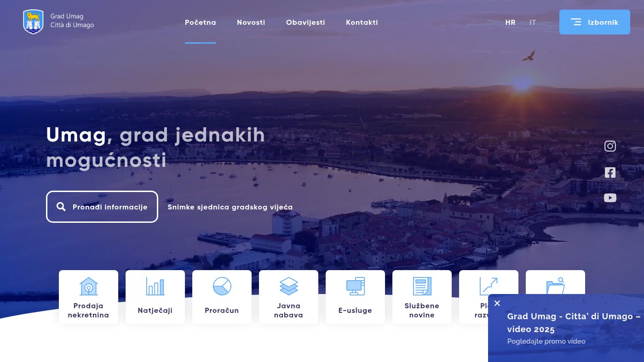Image resolution: width=644 pixels, height=362 pixels.
Task: Open Snimke sjednica gradskog vijeća link
Action: (x=230, y=207)
